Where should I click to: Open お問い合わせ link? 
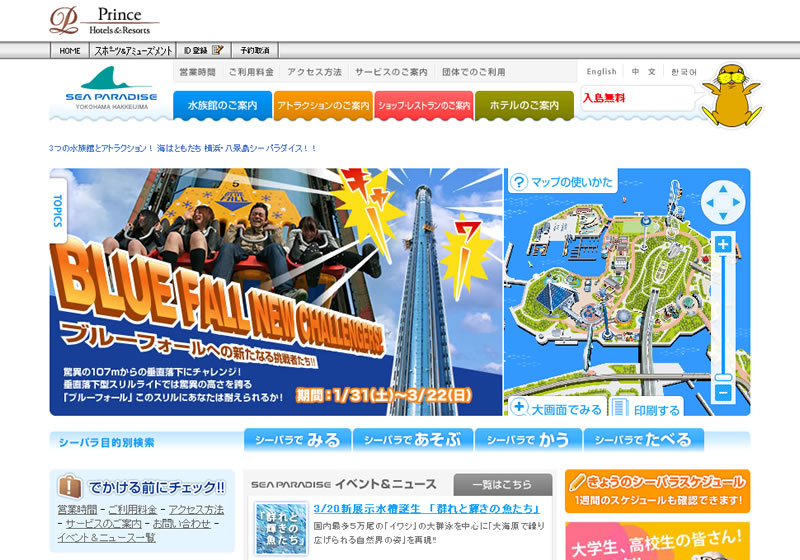[x=182, y=524]
